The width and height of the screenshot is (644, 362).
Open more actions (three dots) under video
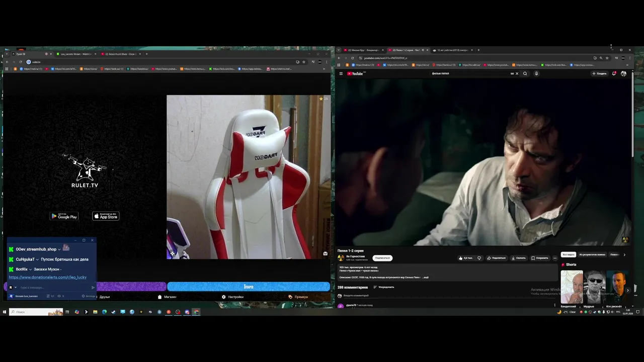(x=555, y=258)
